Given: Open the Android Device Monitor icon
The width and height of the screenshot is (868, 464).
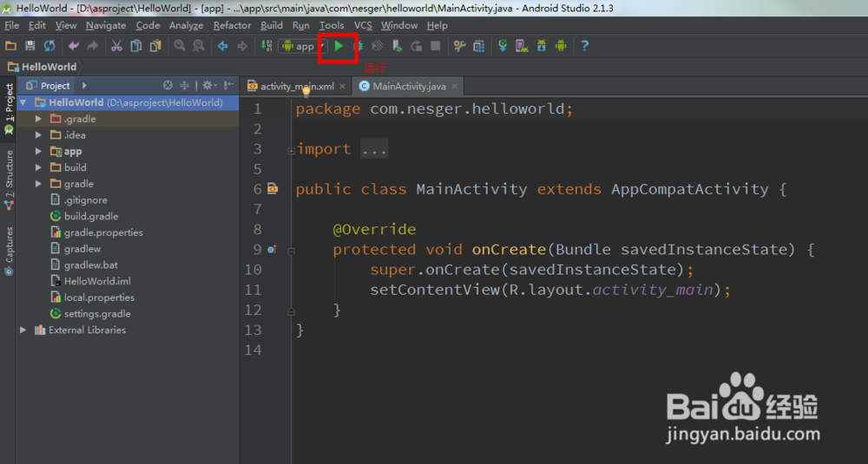Looking at the screenshot, I should coord(561,46).
